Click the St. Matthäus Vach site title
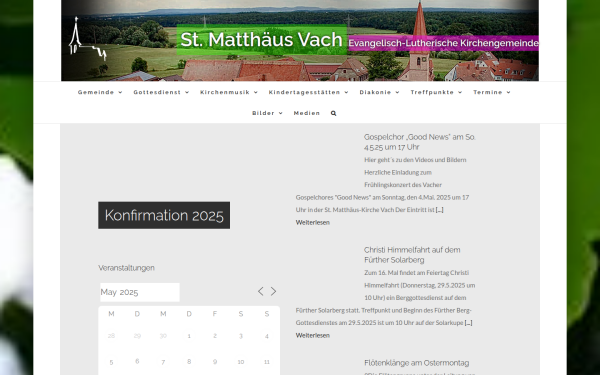This screenshot has height=375, width=600. click(x=261, y=40)
